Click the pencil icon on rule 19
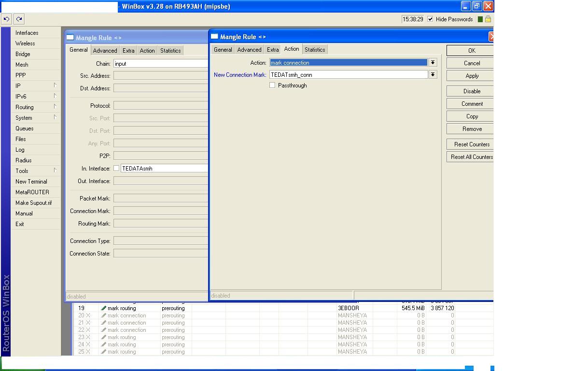The width and height of the screenshot is (588, 371). coord(103,308)
